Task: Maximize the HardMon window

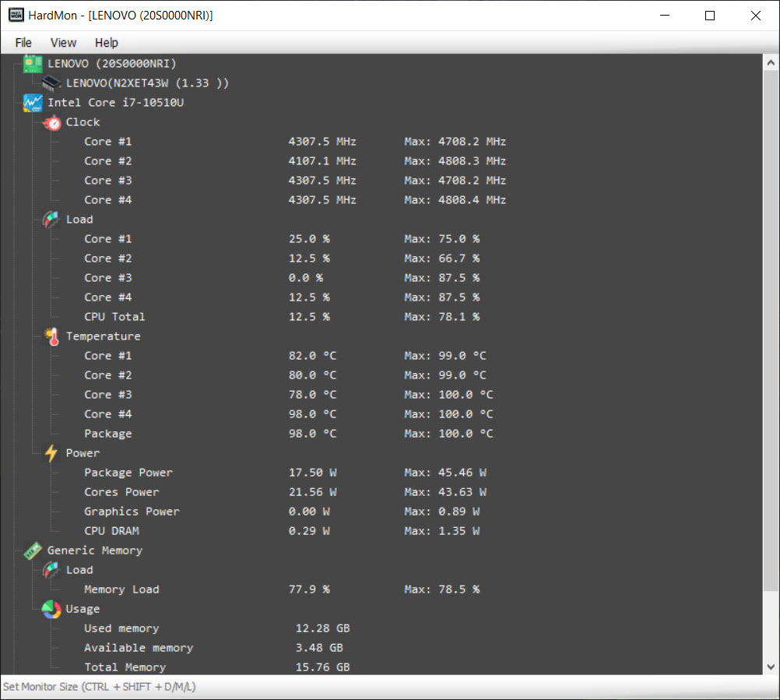Action: tap(710, 16)
